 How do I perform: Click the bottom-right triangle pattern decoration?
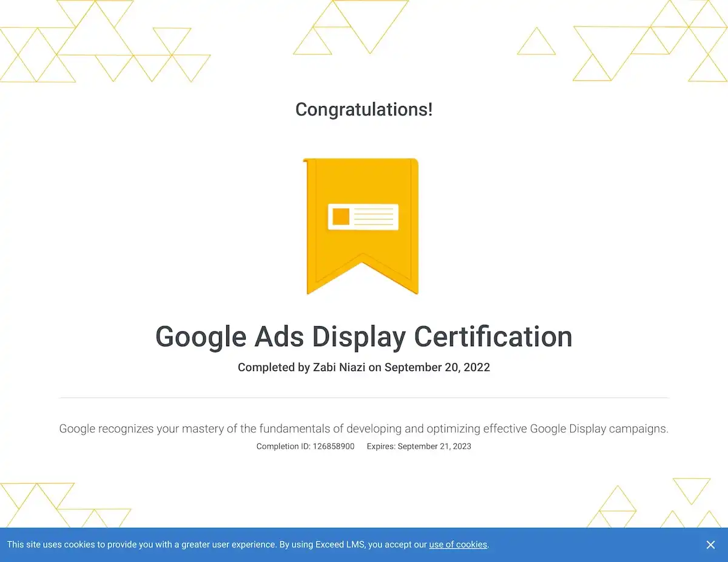(x=655, y=506)
